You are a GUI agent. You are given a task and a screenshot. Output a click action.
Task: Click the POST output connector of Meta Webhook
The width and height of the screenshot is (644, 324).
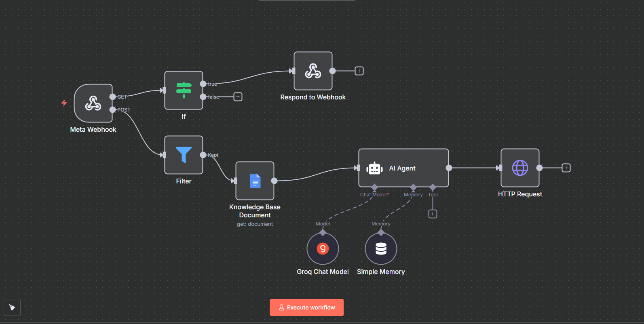point(112,109)
